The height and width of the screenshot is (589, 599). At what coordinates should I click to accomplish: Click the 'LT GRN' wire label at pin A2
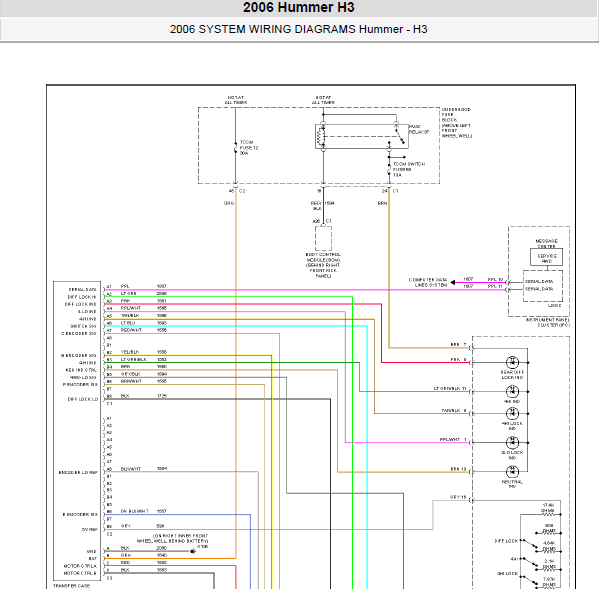click(128, 293)
